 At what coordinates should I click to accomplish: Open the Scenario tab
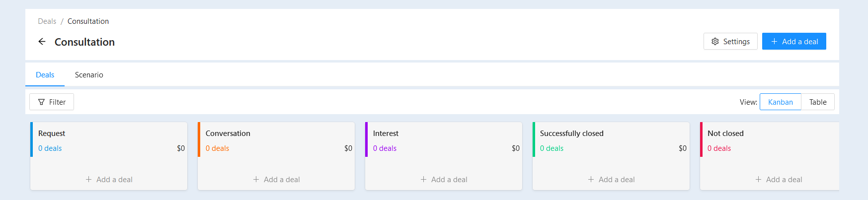coord(89,75)
